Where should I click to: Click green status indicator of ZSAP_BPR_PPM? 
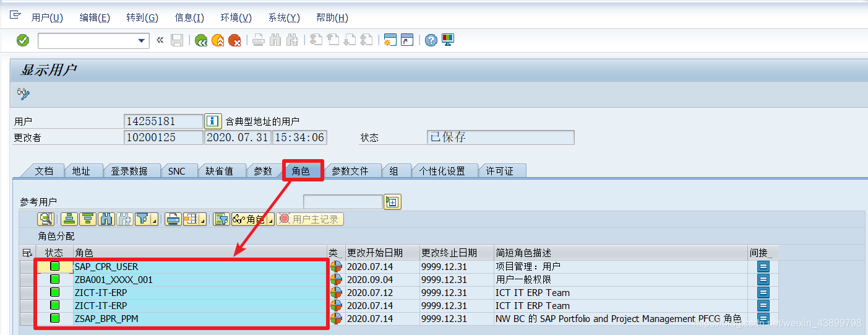[x=55, y=318]
